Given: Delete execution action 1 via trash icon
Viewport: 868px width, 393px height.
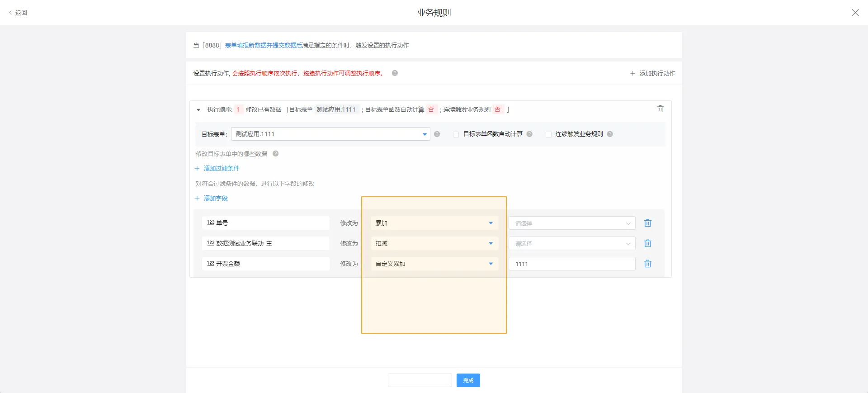Looking at the screenshot, I should click(x=660, y=109).
